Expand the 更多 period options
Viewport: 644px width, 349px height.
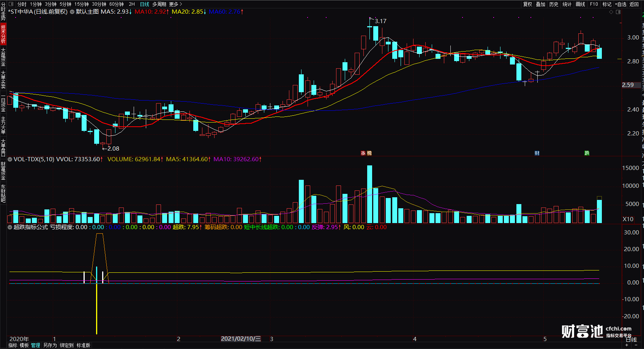click(x=175, y=4)
